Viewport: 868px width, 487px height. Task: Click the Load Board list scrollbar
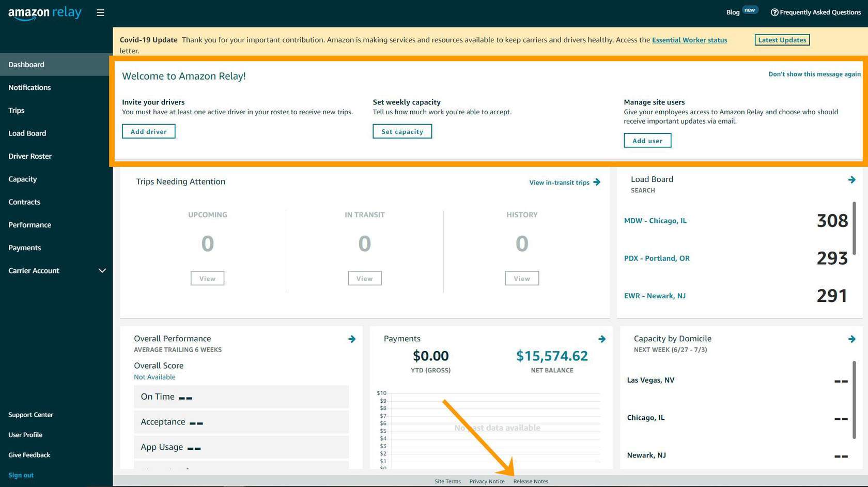[854, 227]
